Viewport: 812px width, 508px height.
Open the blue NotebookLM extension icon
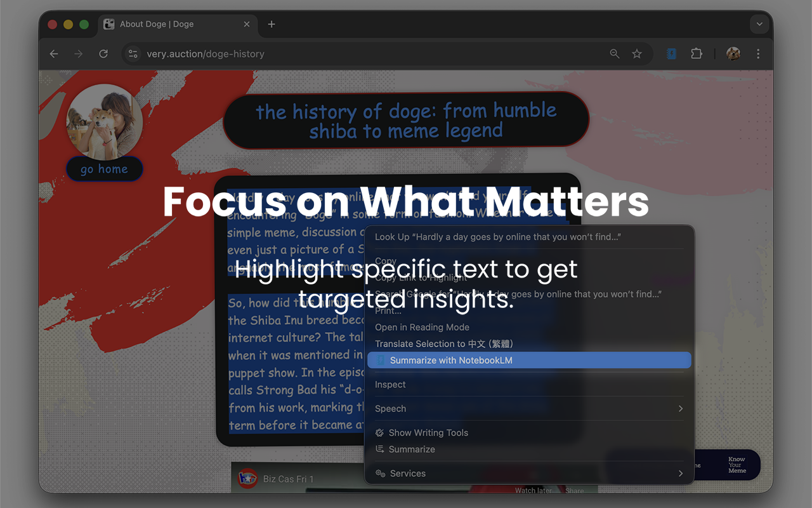coord(672,54)
